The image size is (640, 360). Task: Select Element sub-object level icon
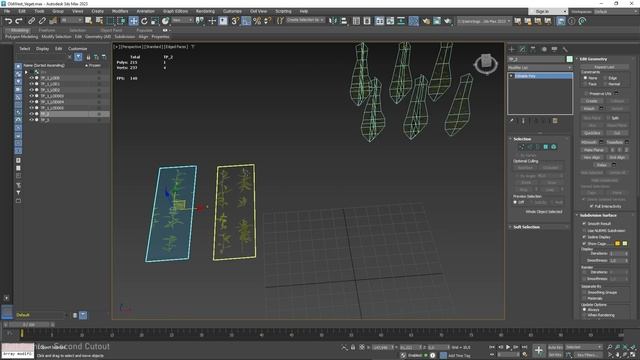pos(554,147)
